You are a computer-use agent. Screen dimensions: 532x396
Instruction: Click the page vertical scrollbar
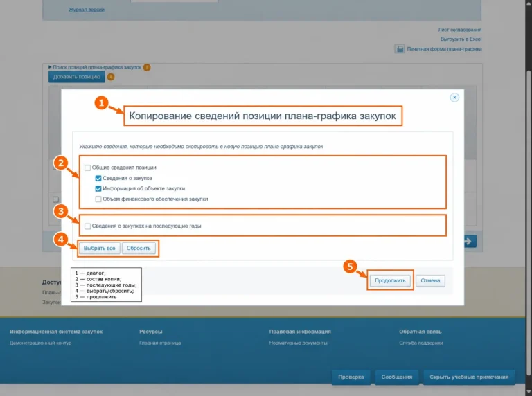pos(529,222)
